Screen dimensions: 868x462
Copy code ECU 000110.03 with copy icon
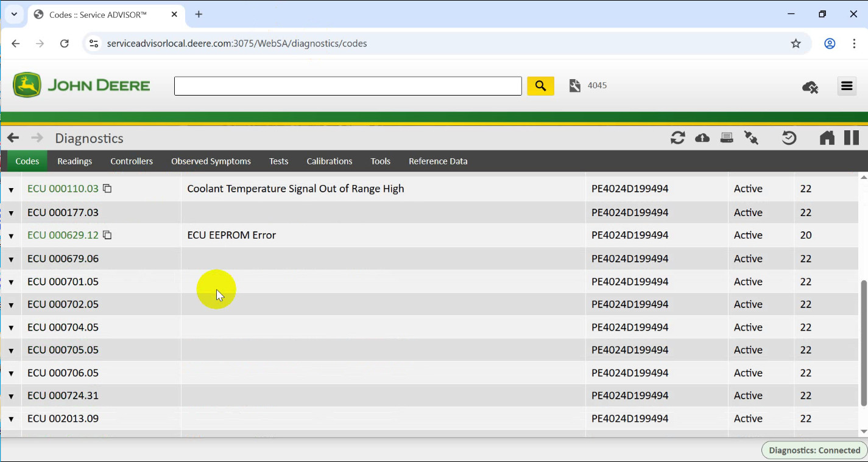tap(107, 189)
